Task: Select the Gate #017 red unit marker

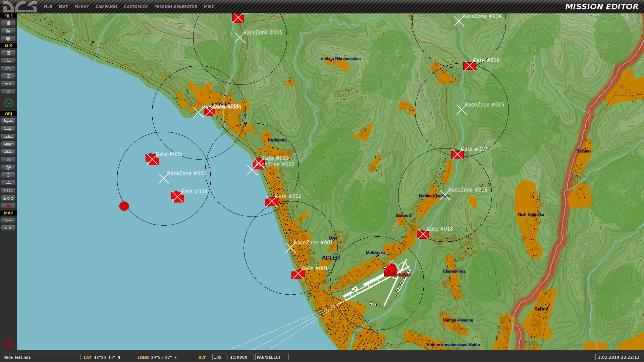Action: tap(458, 155)
